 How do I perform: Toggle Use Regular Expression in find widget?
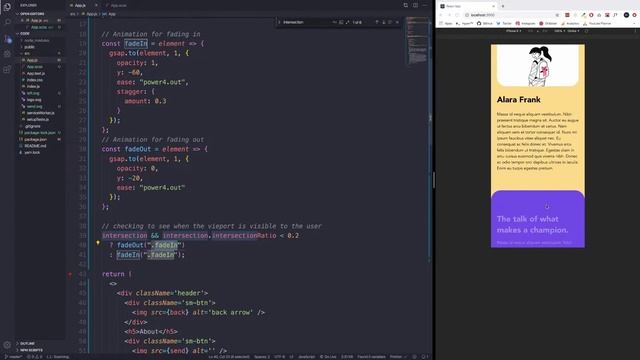pyautogui.click(x=348, y=22)
